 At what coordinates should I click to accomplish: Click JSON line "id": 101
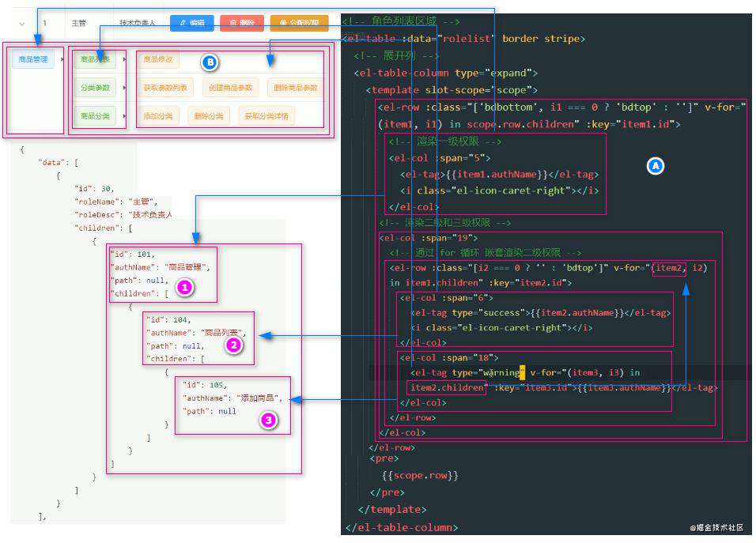click(133, 254)
